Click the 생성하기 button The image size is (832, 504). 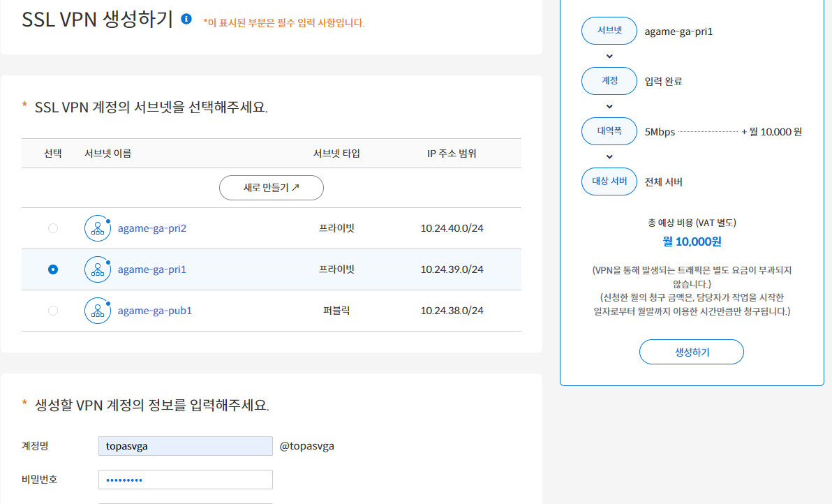click(x=691, y=352)
